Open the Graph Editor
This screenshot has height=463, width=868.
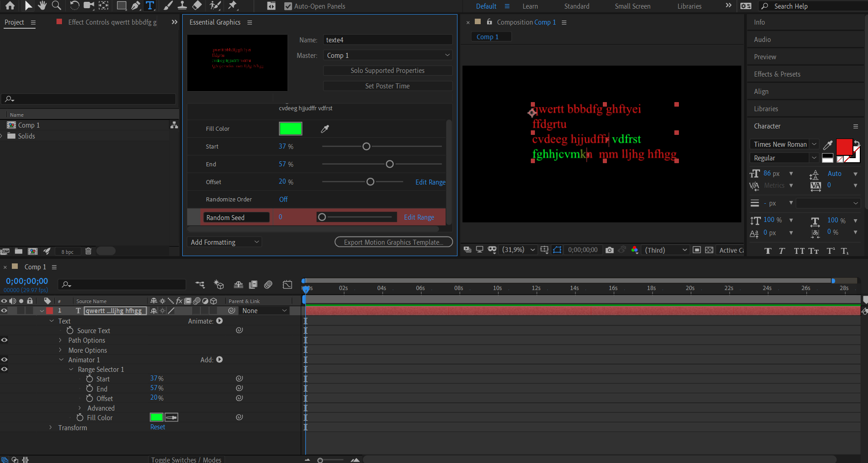pyautogui.click(x=288, y=284)
